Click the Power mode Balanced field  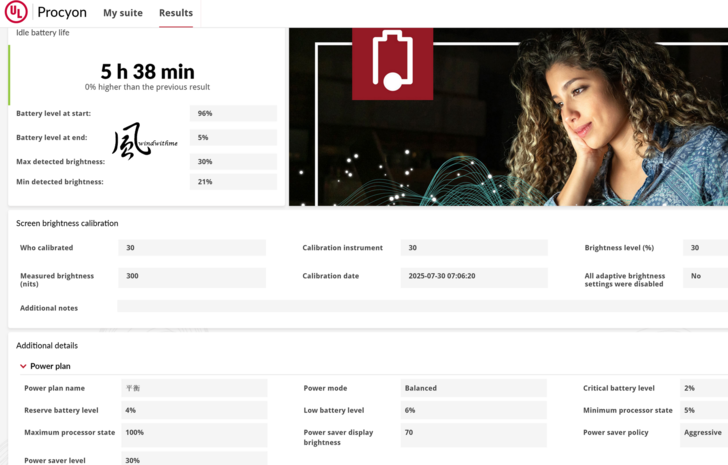[x=472, y=388]
